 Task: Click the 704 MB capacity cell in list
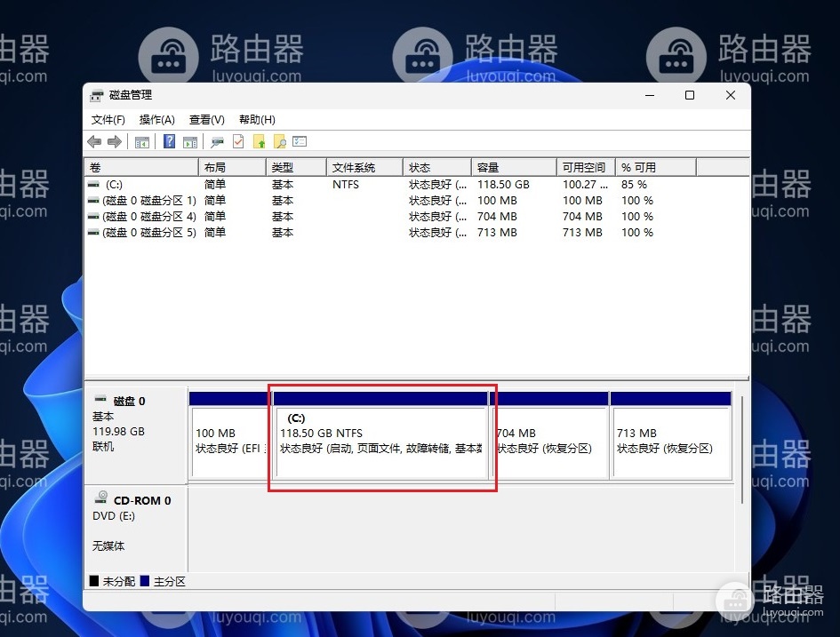497,216
